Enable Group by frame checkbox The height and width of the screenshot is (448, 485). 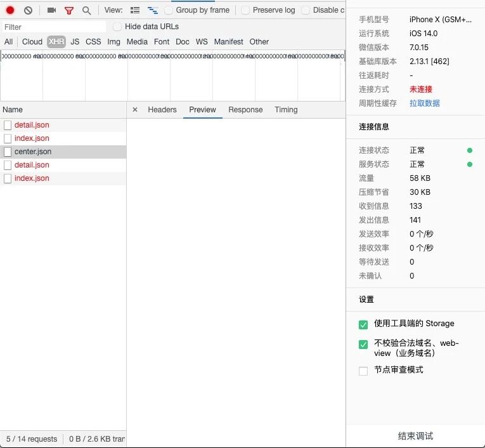click(169, 10)
